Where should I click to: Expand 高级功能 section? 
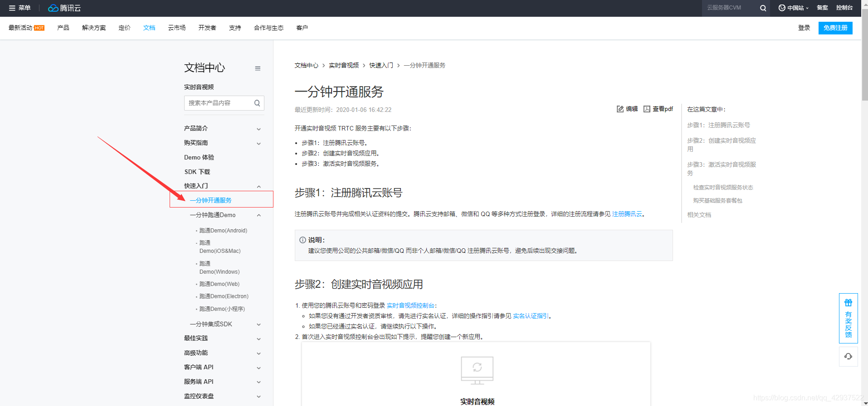[258, 353]
